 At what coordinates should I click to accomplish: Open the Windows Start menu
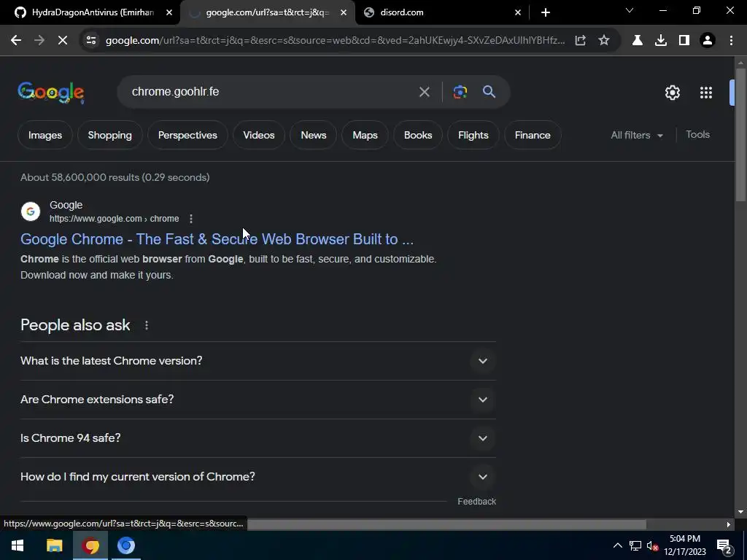click(x=18, y=545)
